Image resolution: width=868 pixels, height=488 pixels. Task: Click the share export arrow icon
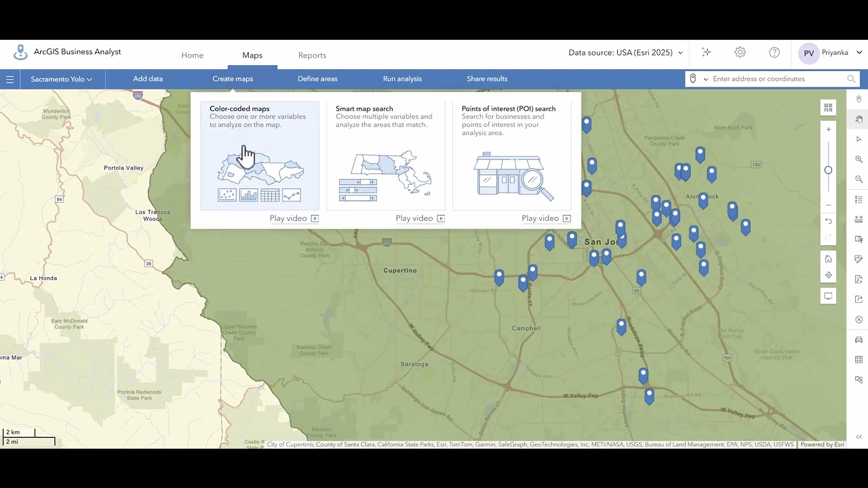[859, 300]
